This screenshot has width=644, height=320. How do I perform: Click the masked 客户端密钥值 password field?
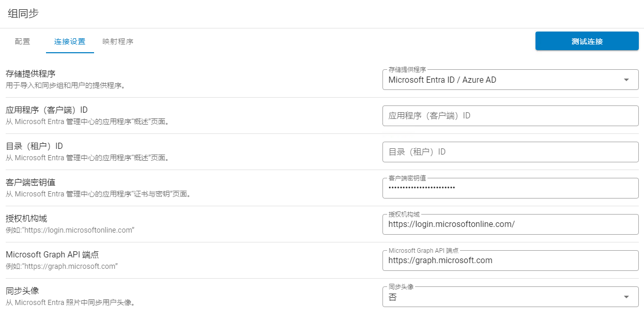click(x=510, y=188)
